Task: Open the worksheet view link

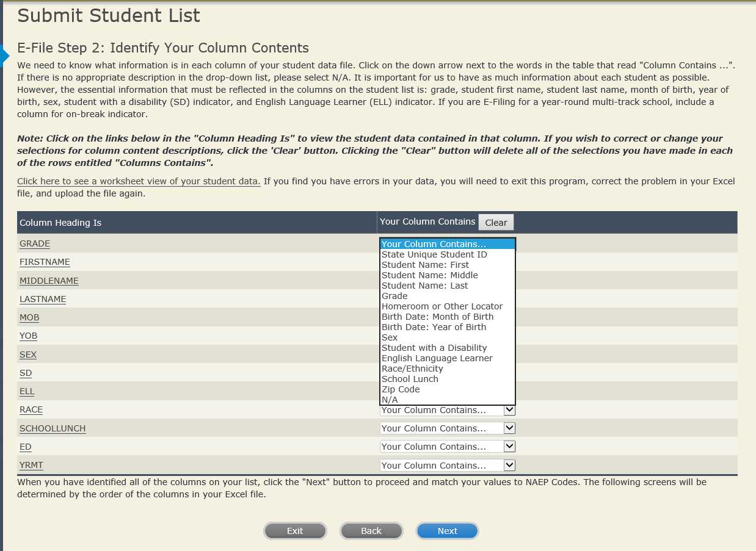Action: (139, 181)
